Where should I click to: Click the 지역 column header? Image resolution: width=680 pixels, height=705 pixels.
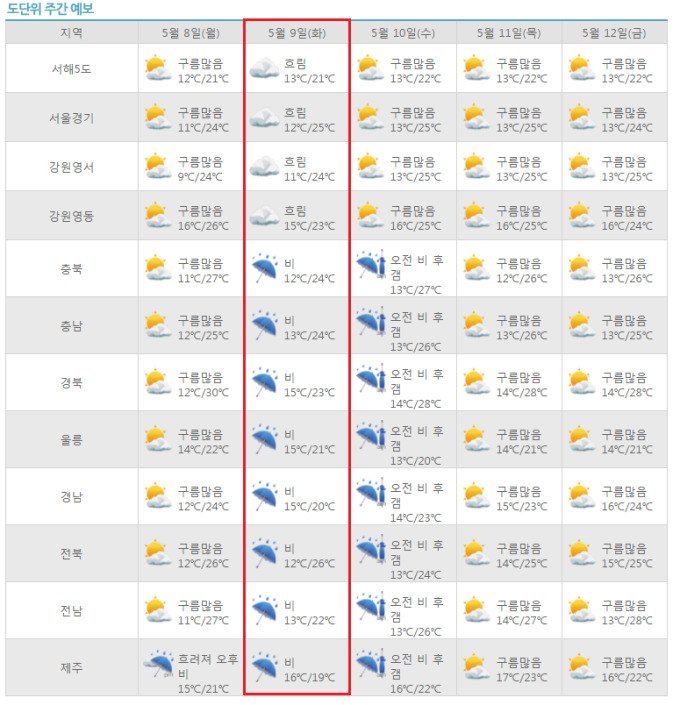point(72,33)
